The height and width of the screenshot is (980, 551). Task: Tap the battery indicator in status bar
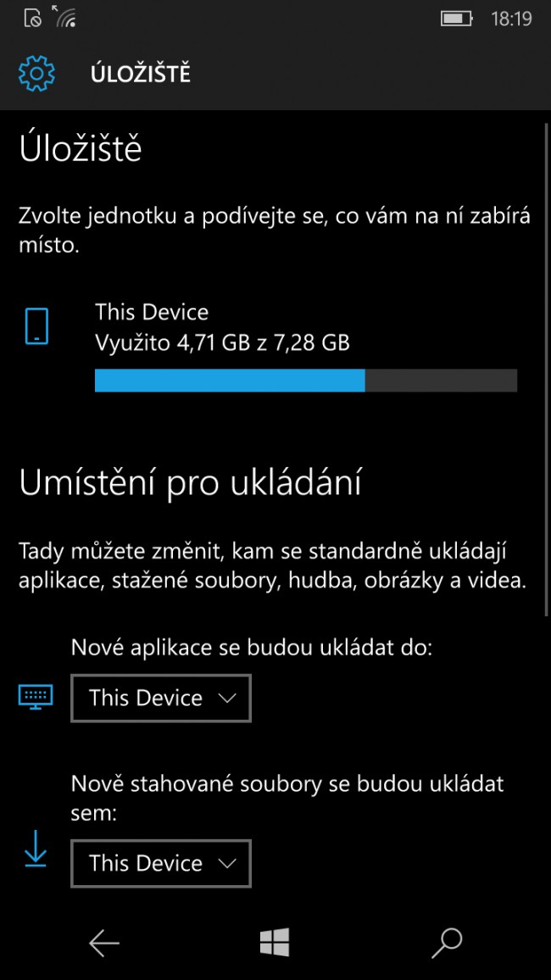click(x=457, y=19)
